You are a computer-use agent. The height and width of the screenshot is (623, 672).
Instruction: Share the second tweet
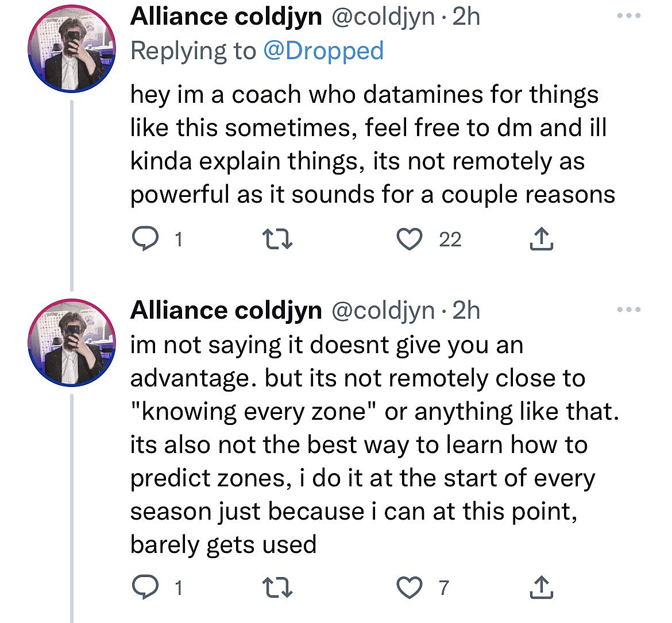pyautogui.click(x=540, y=587)
